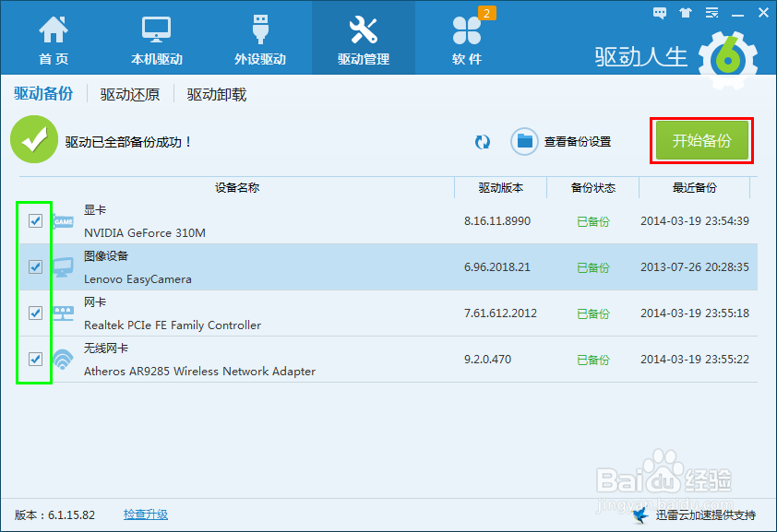Close the 驱动人生 window
This screenshot has height=532, width=777.
pos(764,13)
